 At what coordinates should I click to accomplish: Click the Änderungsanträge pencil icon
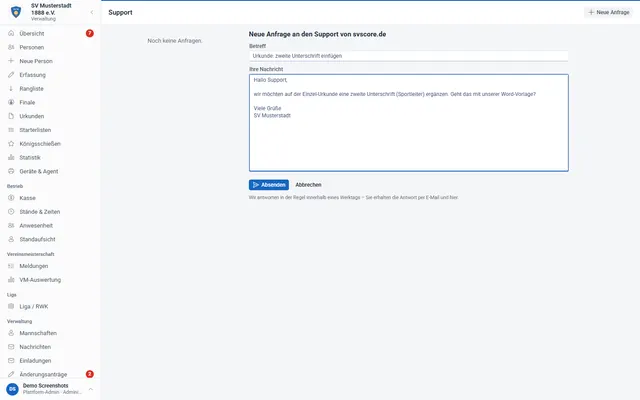point(11,374)
